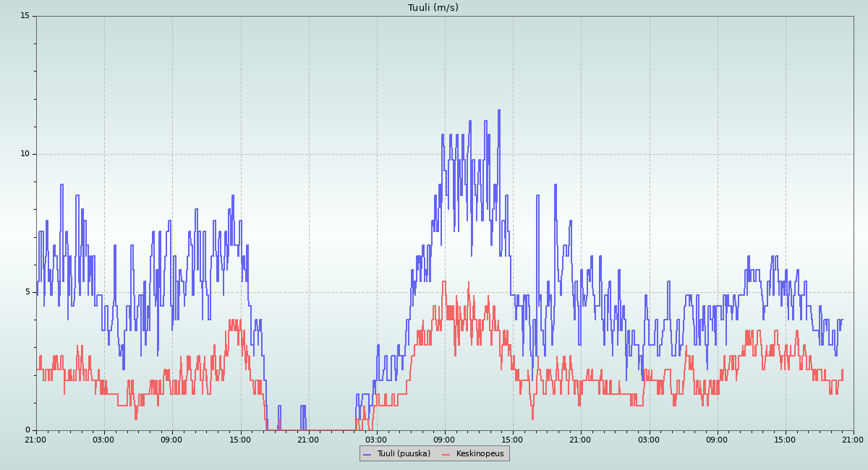The width and height of the screenshot is (868, 470).
Task: Click the last 15:00 time label
Action: pyautogui.click(x=785, y=439)
